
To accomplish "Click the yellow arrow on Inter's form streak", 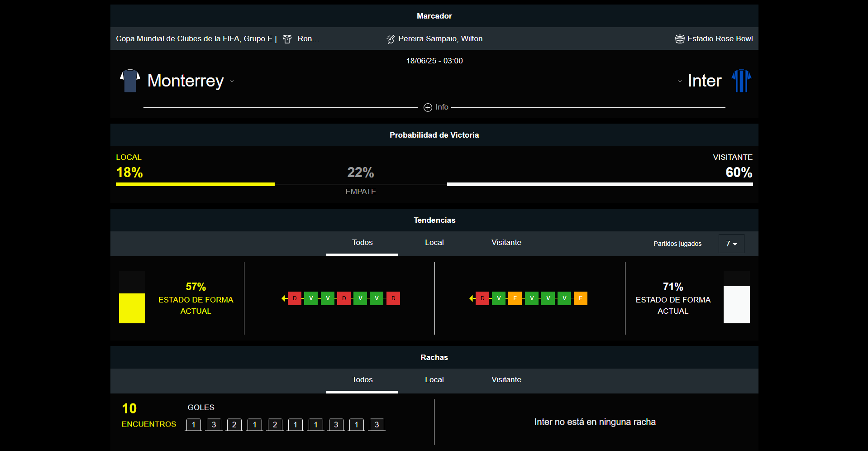I will 472,298.
